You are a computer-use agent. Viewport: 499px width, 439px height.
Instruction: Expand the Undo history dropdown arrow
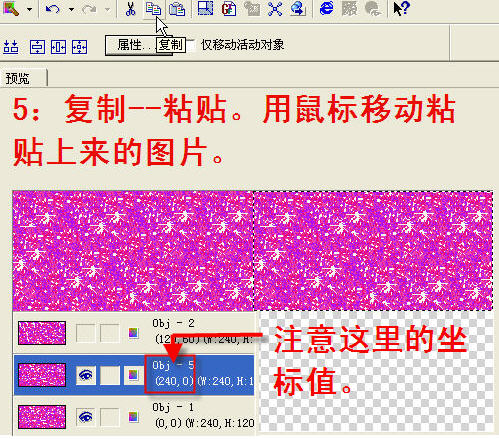coord(71,10)
